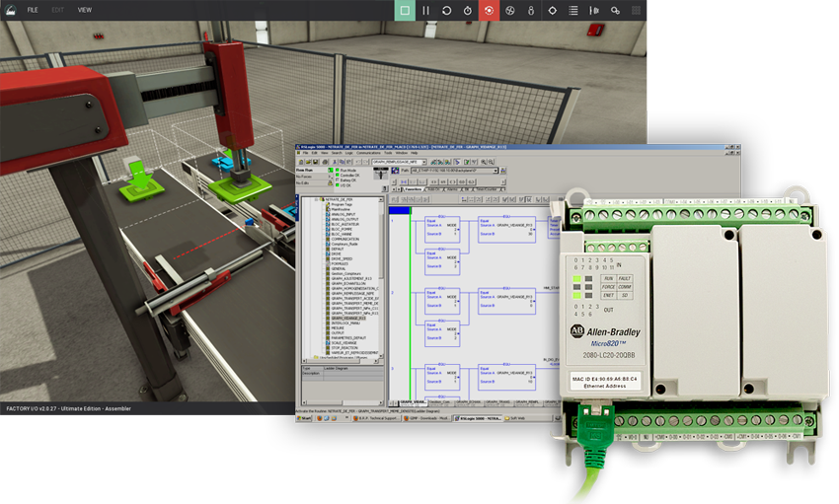
Task: Insert a rung using the rung instruction button
Action: 403,181
